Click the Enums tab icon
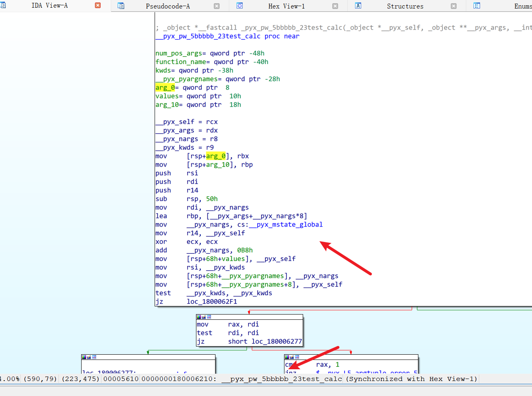The width and height of the screenshot is (532, 396). 477,6
